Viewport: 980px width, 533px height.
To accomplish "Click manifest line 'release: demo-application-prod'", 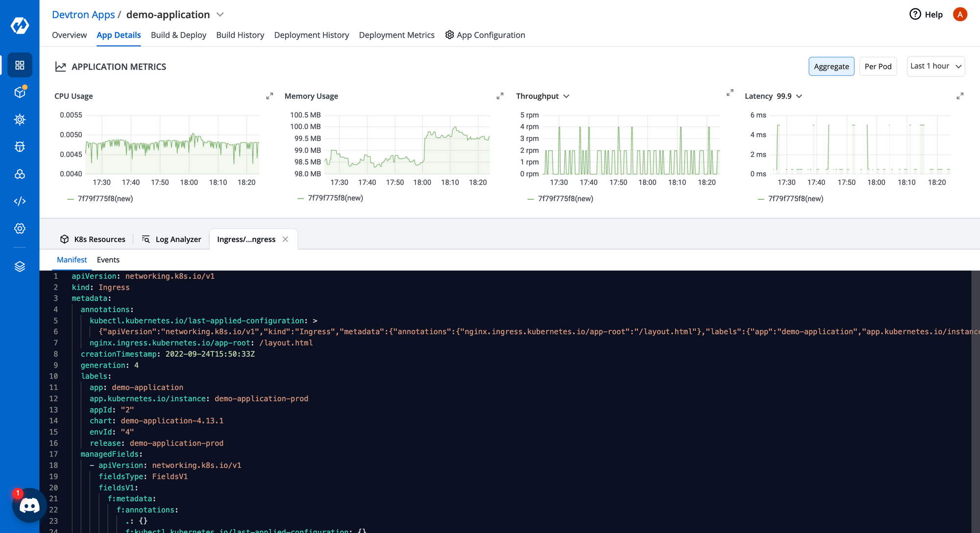I will point(156,443).
